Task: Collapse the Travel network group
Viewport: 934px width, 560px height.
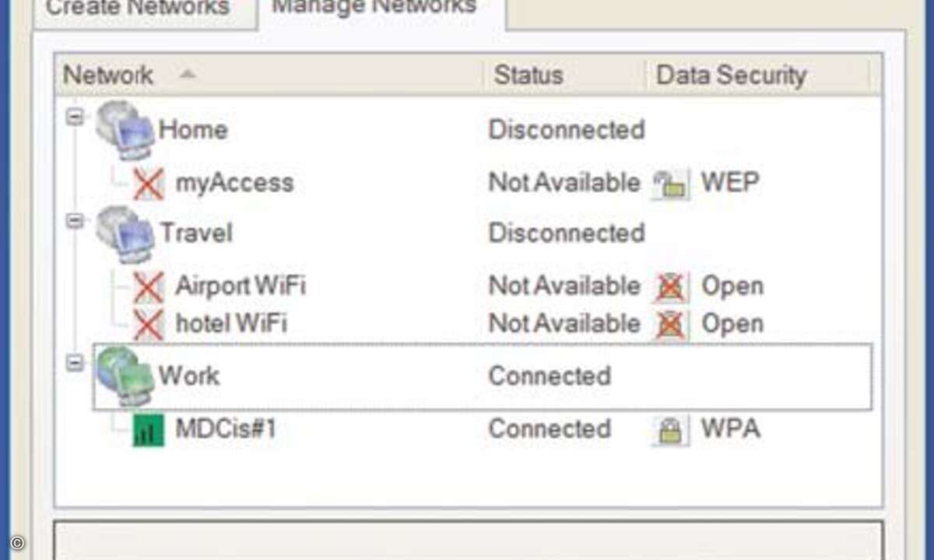Action: (x=75, y=222)
